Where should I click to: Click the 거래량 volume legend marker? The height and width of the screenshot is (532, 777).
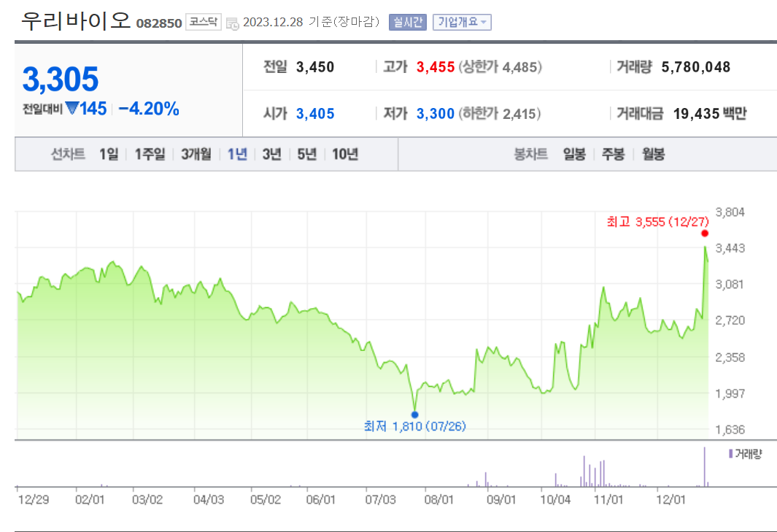pos(730,454)
